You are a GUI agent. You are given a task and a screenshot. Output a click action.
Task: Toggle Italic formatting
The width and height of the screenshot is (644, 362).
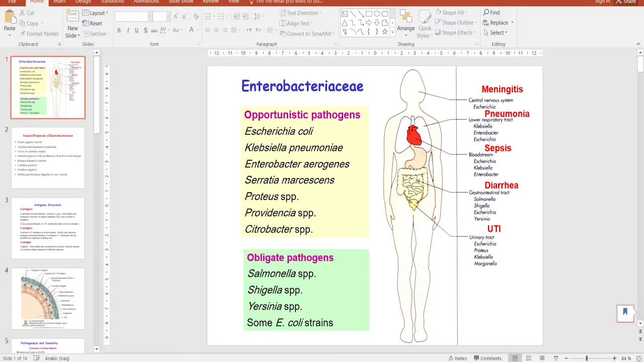click(128, 30)
